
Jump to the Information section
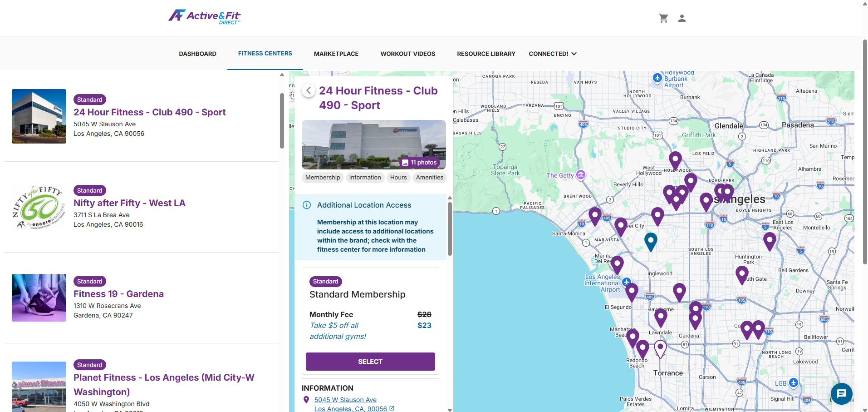(x=365, y=178)
